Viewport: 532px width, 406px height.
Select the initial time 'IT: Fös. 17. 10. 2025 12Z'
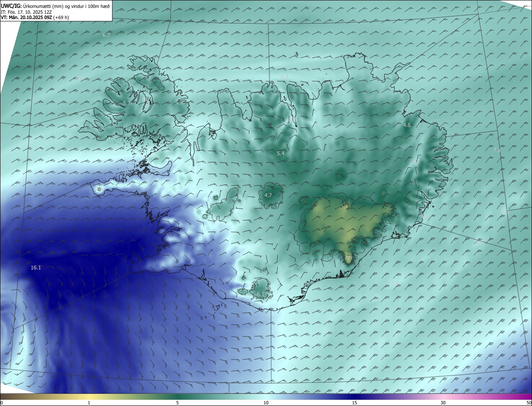(26, 12)
